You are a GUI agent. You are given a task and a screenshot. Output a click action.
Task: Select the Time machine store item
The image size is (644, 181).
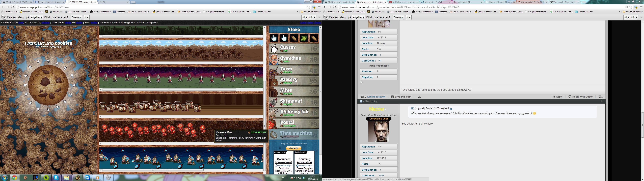point(294,135)
